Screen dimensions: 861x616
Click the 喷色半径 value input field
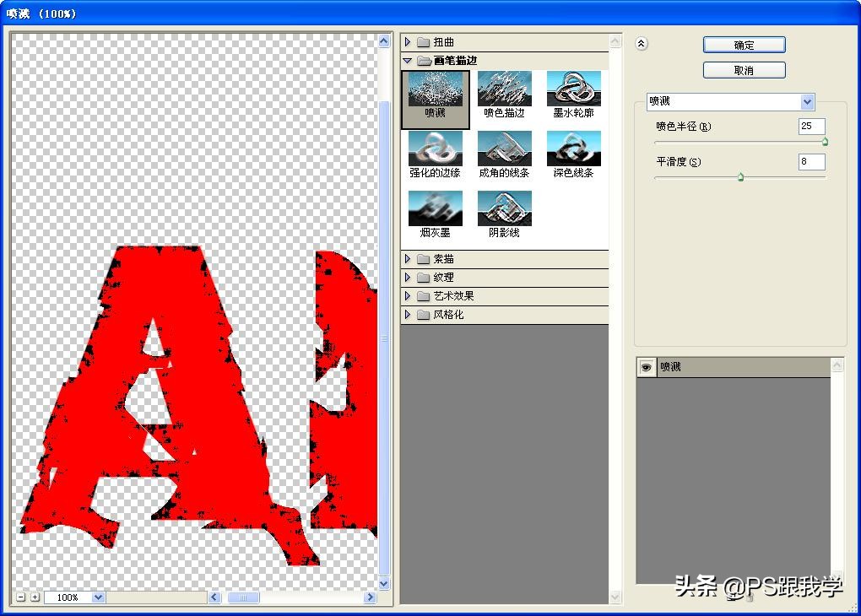(x=810, y=126)
